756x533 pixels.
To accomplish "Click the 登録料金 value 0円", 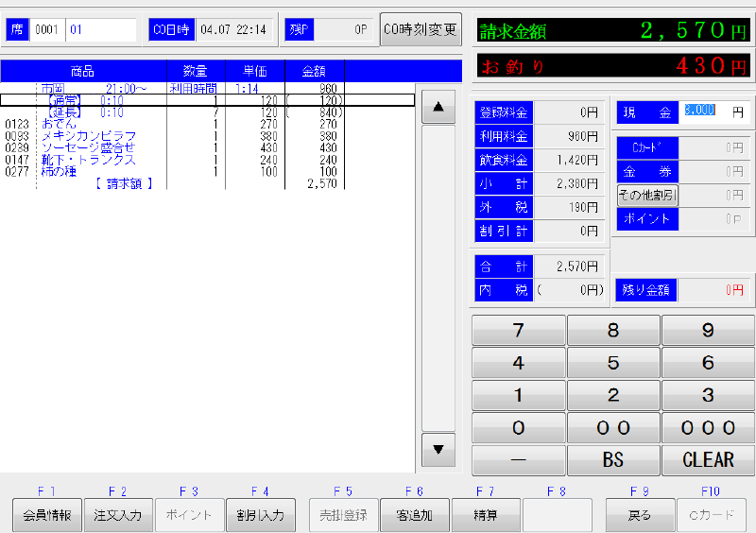I will [x=568, y=112].
